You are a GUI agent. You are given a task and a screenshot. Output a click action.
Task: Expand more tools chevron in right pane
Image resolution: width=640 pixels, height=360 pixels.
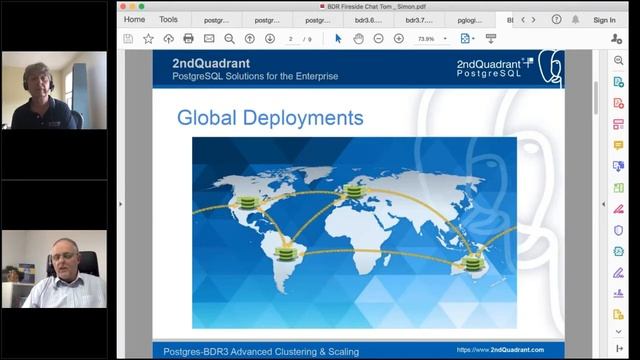618,331
